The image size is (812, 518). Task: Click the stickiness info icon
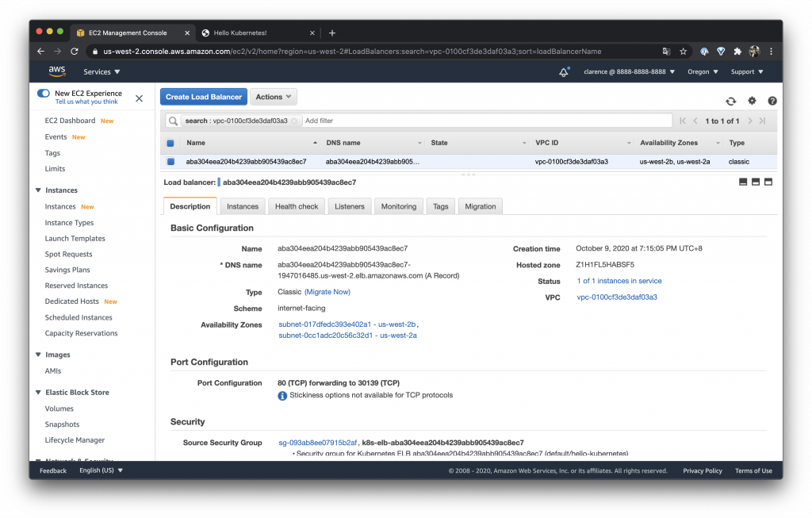(x=282, y=396)
